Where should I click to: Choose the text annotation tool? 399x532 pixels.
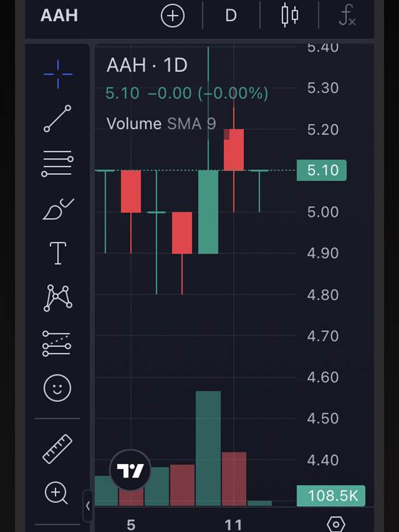58,253
